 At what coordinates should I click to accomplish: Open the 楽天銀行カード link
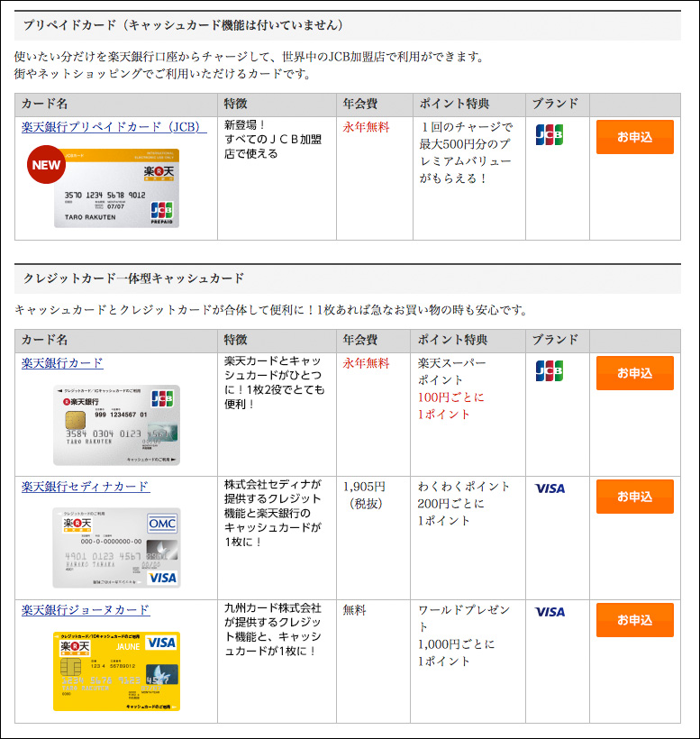(x=62, y=363)
